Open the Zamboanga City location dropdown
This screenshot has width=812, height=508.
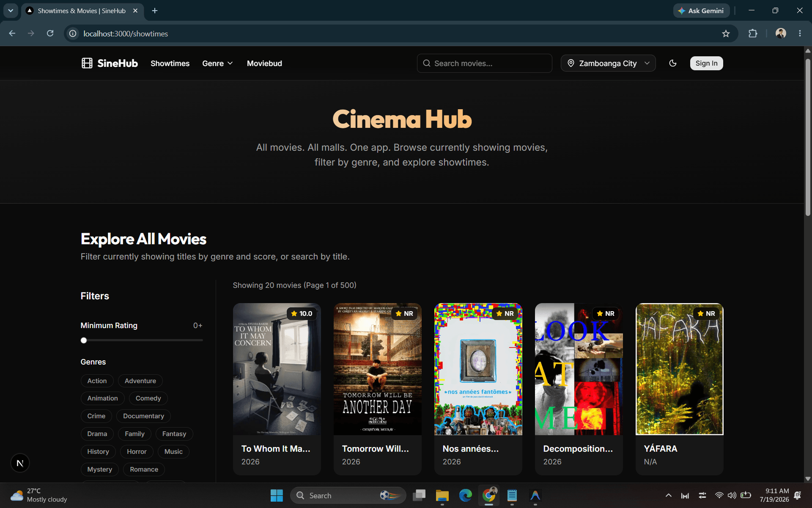pyautogui.click(x=608, y=63)
